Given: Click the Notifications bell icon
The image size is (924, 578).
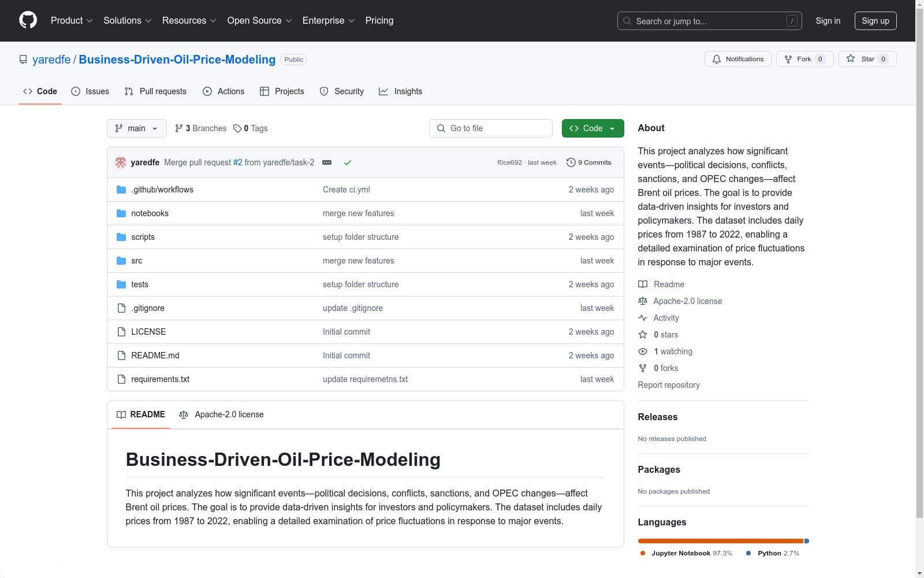Looking at the screenshot, I should [x=717, y=59].
